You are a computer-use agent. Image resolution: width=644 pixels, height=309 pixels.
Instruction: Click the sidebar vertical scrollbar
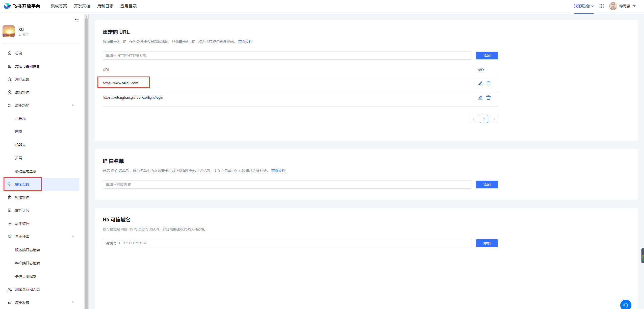[86, 162]
